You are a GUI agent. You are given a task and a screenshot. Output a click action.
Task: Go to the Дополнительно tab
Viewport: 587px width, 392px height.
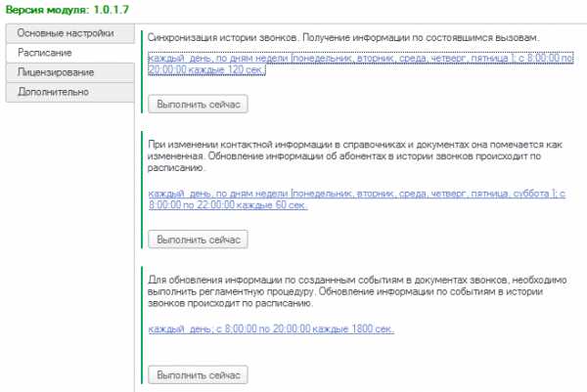pos(66,92)
